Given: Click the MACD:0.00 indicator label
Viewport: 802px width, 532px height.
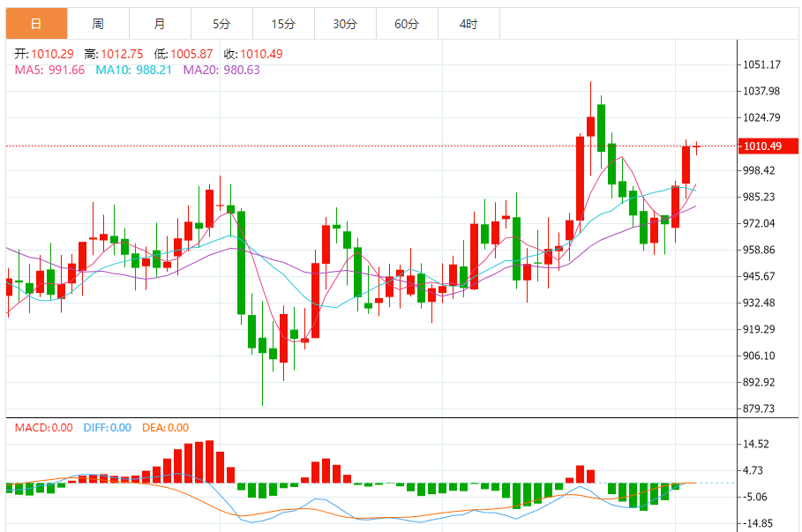Looking at the screenshot, I should tap(43, 428).
